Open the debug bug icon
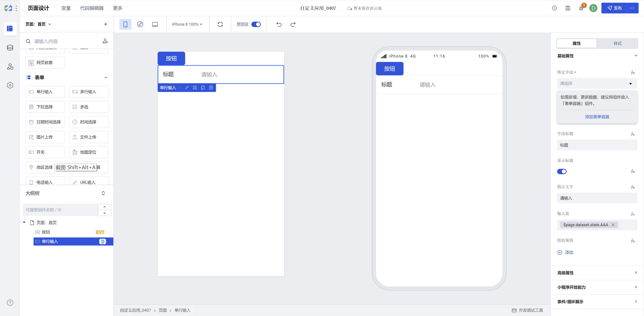This screenshot has height=316, width=644. pyautogui.click(x=581, y=8)
